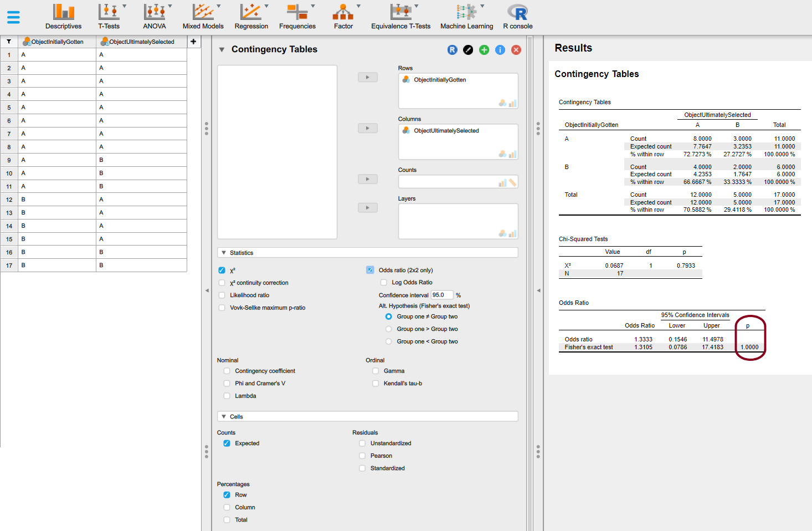Image resolution: width=812 pixels, height=531 pixels.
Task: Open the Machine Learning menu
Action: [467, 17]
